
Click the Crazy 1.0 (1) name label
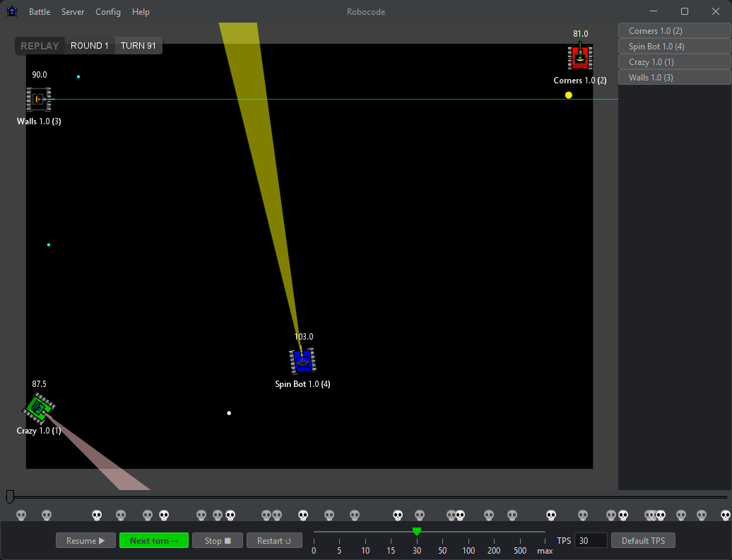pos(39,431)
